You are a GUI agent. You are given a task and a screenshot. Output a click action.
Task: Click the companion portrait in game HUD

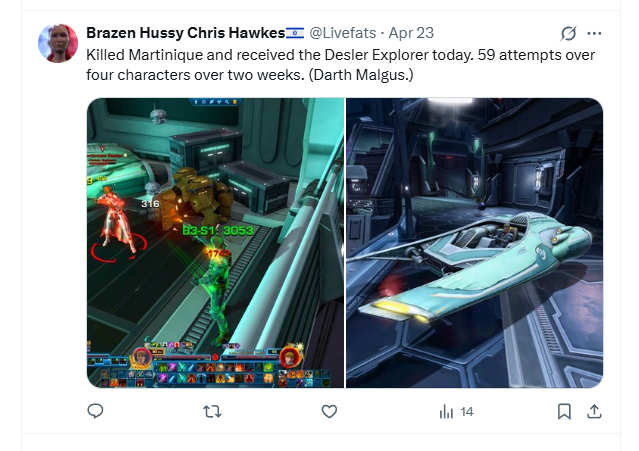pyautogui.click(x=290, y=357)
